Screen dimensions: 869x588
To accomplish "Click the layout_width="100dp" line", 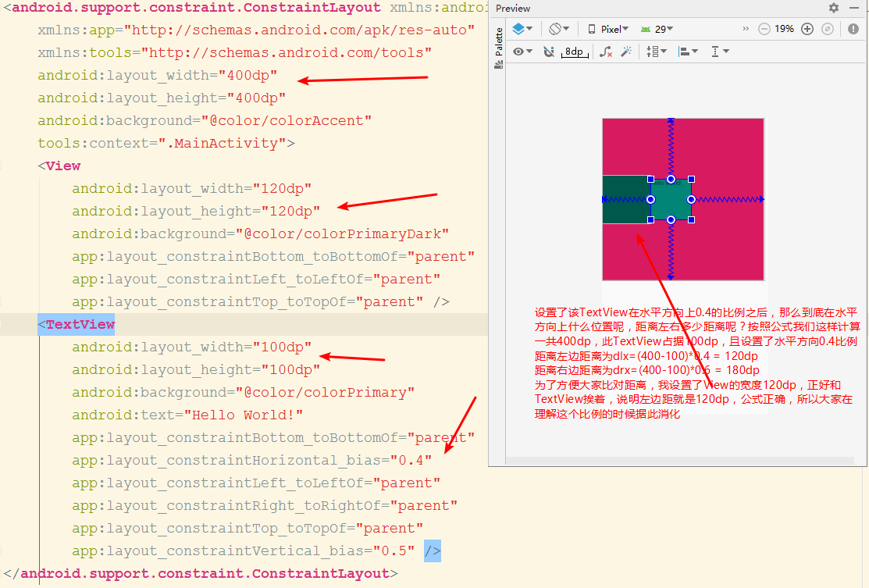I will coord(192,347).
